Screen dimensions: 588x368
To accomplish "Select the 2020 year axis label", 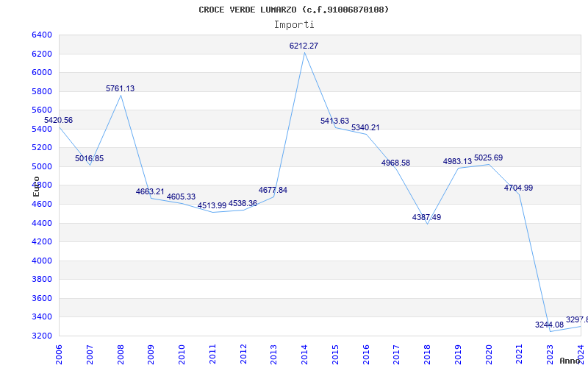I will point(489,355).
